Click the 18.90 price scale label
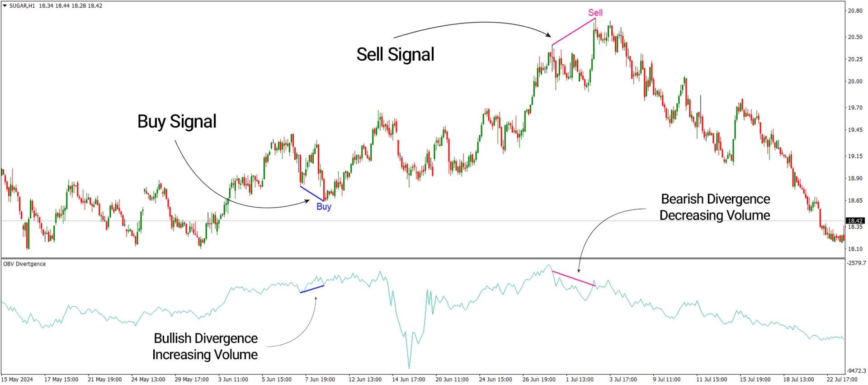 (x=855, y=178)
